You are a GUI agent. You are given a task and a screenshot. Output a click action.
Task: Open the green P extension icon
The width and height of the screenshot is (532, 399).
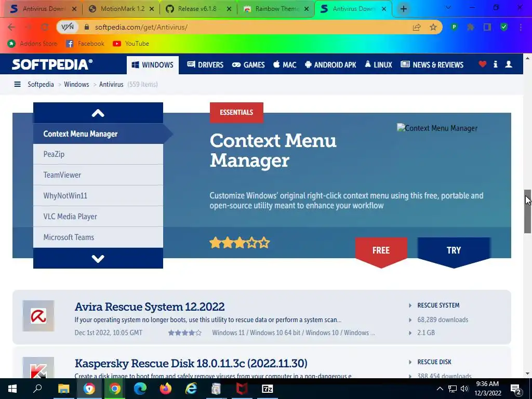tap(454, 27)
